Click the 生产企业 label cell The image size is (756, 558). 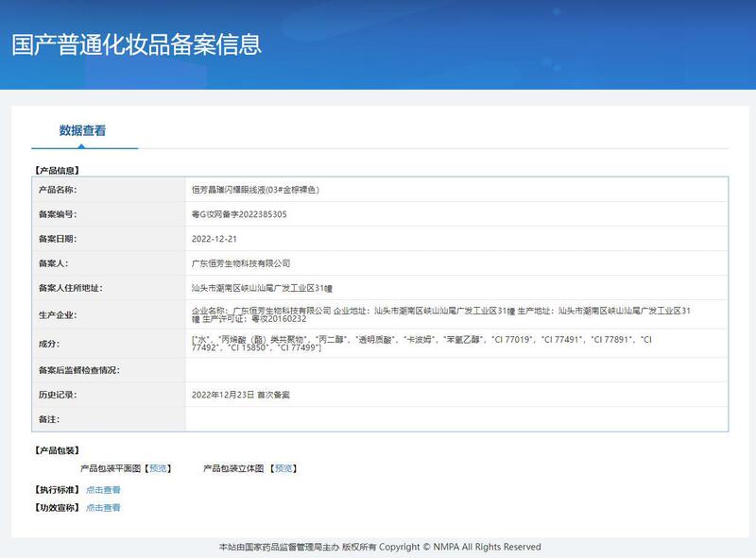click(x=109, y=314)
